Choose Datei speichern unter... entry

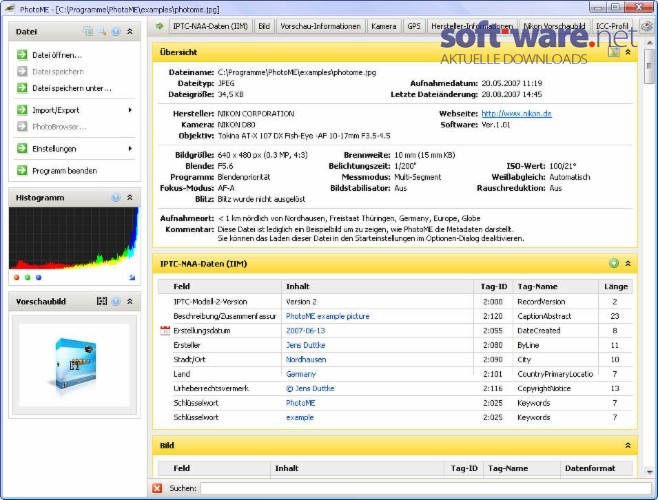[72, 88]
